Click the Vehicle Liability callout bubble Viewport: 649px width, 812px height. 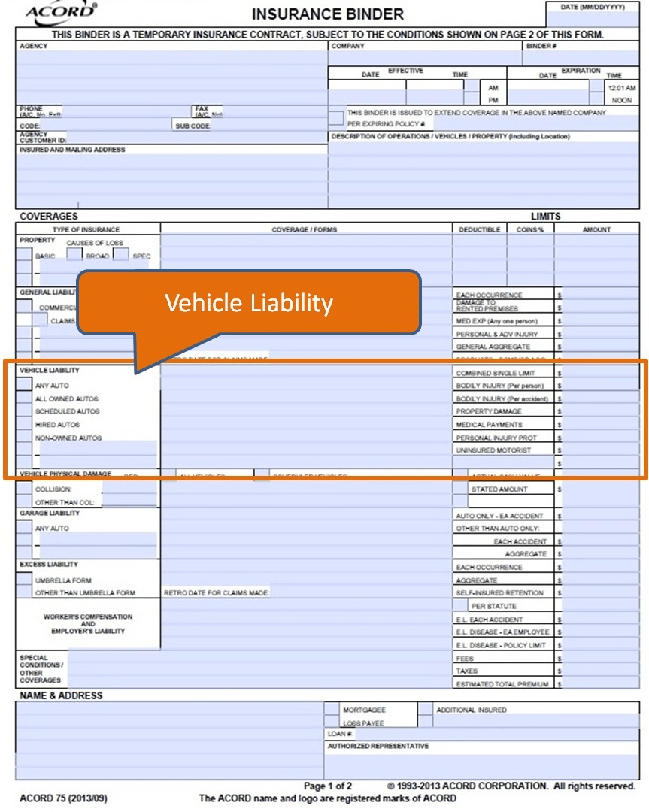pos(248,303)
